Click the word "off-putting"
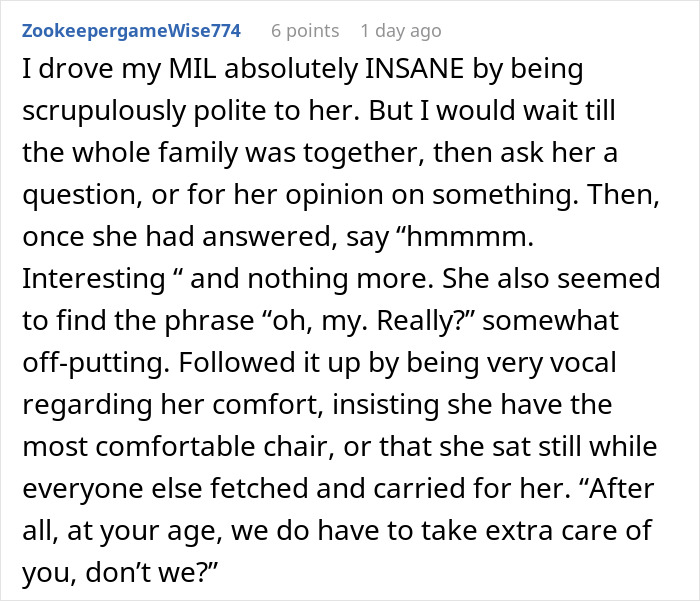The height and width of the screenshot is (601, 700). (77, 363)
